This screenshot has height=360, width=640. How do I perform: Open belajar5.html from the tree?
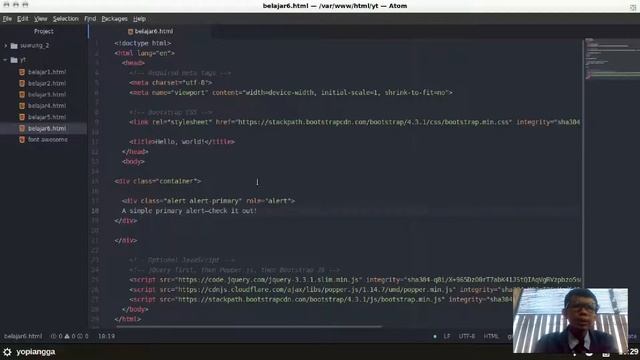(x=47, y=117)
